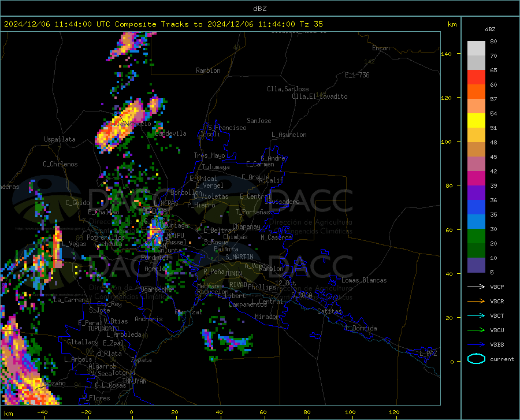The image size is (520, 420).
Task: Click the cyan 'current' ellipse icon
Action: tap(476, 359)
